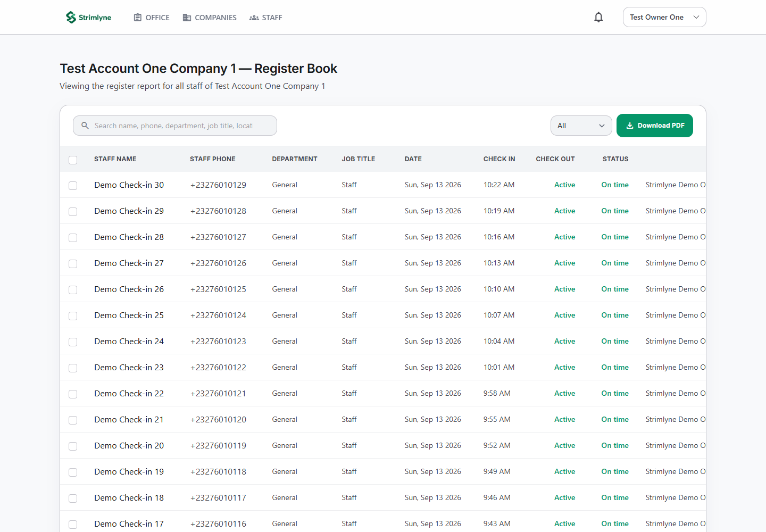The height and width of the screenshot is (532, 766).
Task: Mark Demo Check-in 27 checkbox
Action: [x=73, y=264]
